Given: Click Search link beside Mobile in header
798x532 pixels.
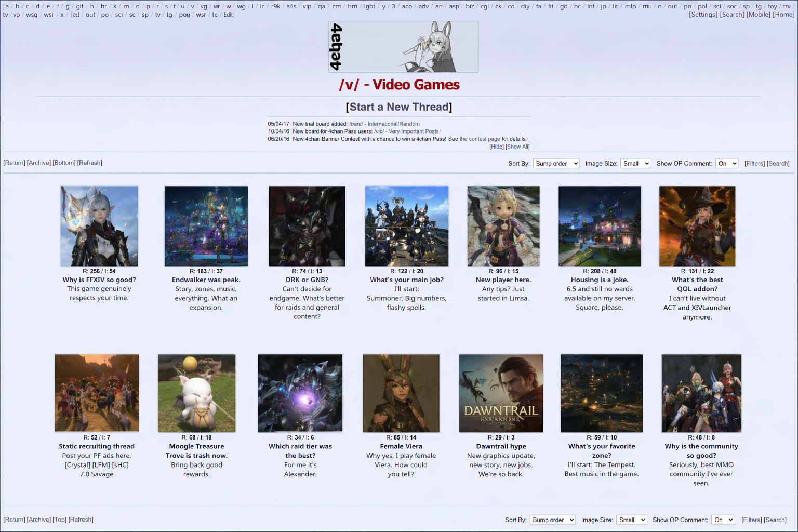Looking at the screenshot, I should point(732,15).
